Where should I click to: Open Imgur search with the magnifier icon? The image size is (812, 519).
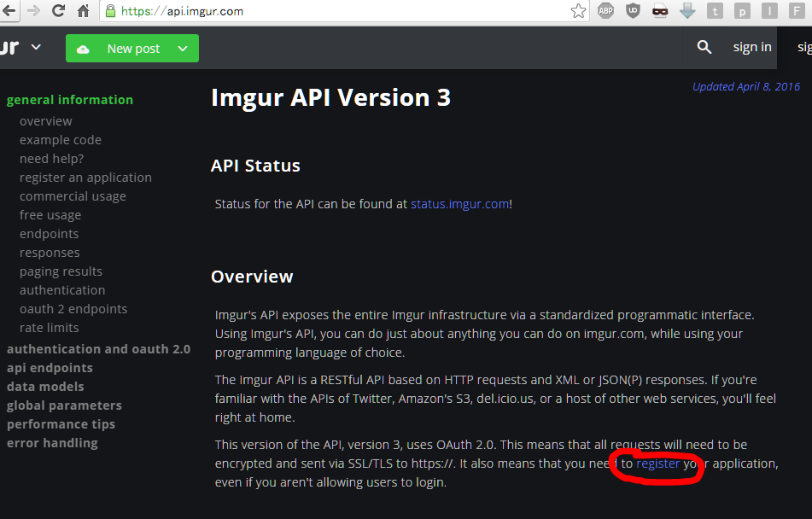pos(704,47)
